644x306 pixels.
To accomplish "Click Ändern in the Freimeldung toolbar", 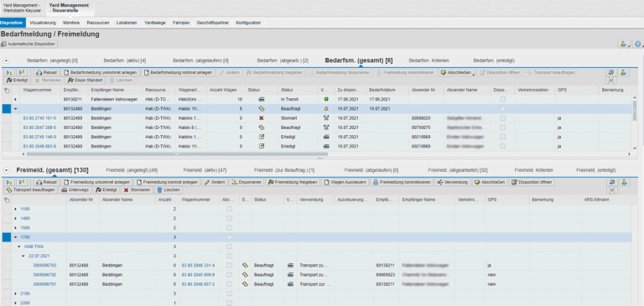I will pyautogui.click(x=215, y=182).
